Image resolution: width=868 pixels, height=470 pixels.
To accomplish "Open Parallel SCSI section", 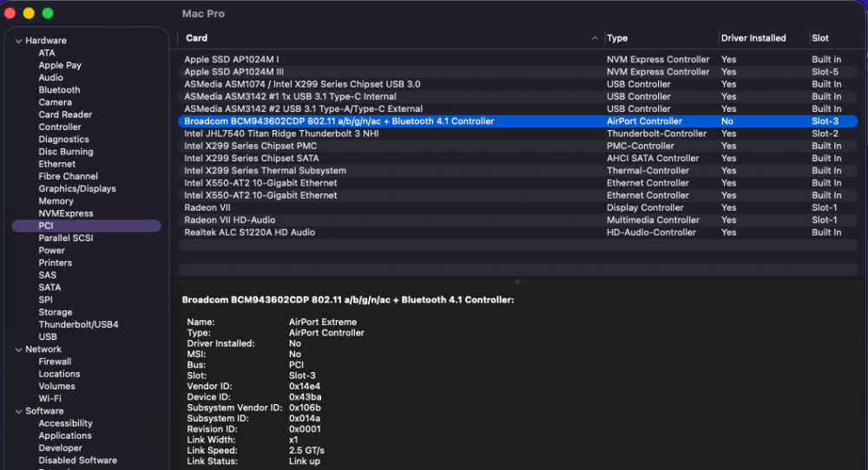I will pyautogui.click(x=66, y=238).
